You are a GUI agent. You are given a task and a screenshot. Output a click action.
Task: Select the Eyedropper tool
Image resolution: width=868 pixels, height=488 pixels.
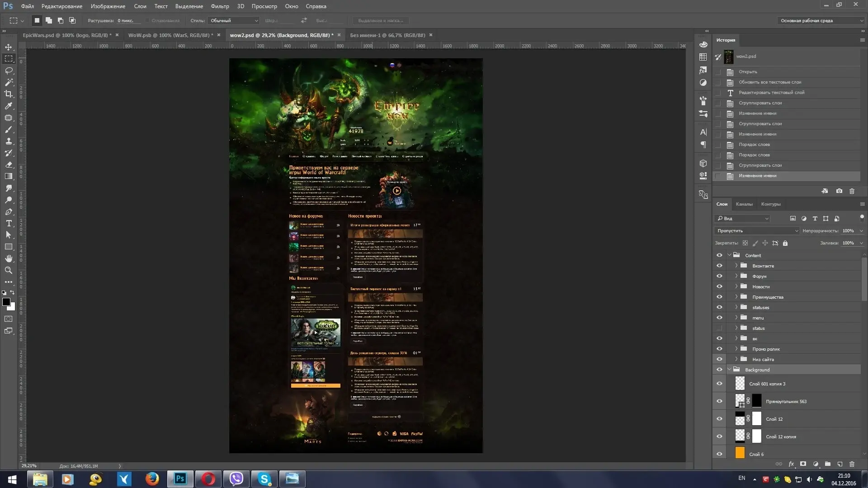(9, 106)
